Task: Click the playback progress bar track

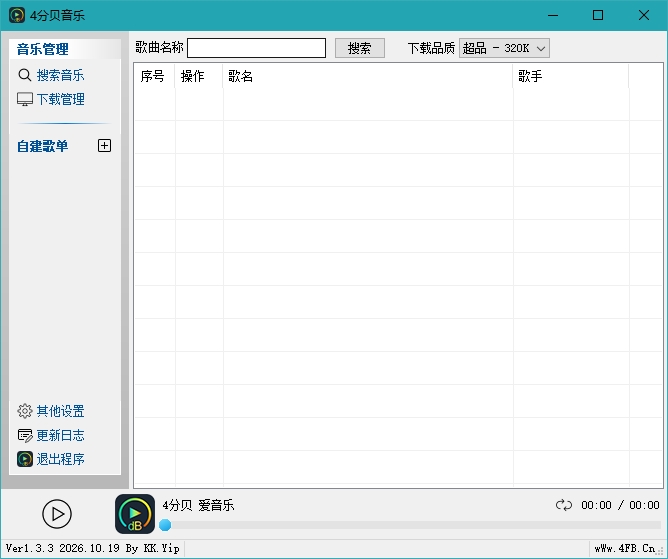Action: coord(410,525)
